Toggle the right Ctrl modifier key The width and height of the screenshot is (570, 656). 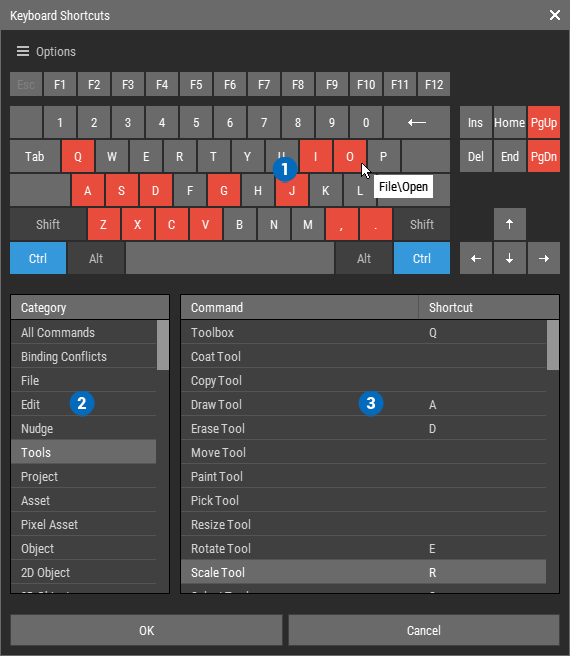(422, 258)
